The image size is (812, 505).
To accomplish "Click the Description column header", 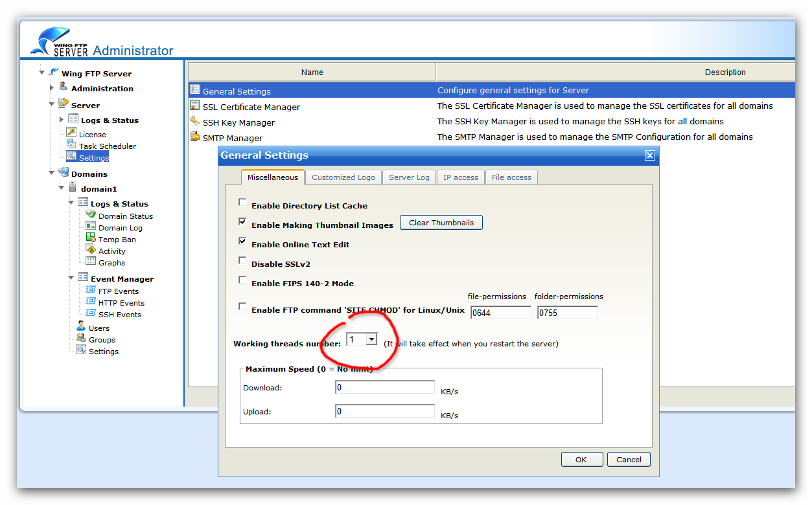I will (x=616, y=72).
